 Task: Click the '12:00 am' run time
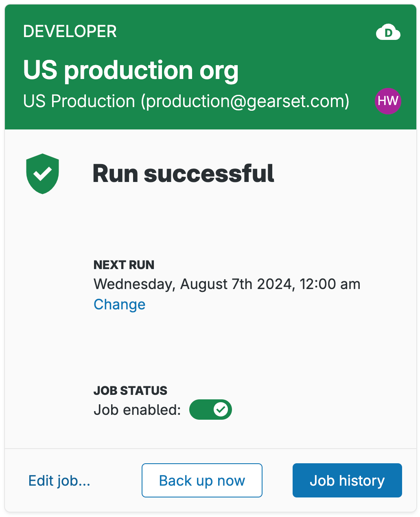330,284
